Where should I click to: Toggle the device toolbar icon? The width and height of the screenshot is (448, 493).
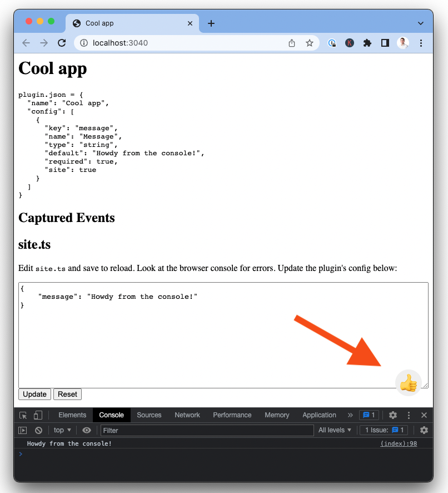(38, 415)
